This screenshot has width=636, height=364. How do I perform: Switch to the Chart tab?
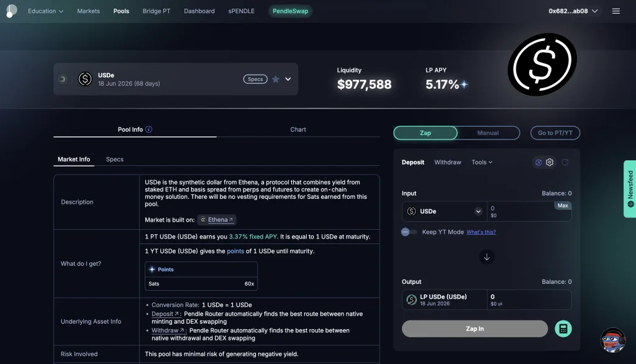coord(298,129)
